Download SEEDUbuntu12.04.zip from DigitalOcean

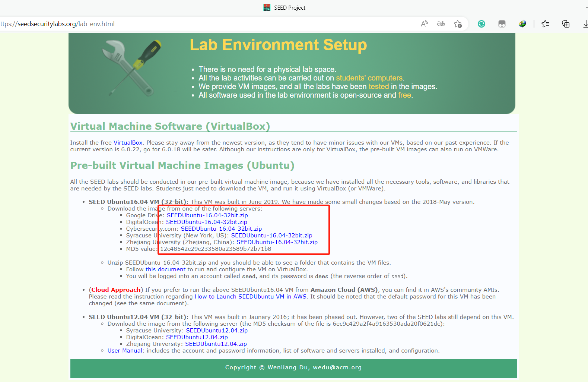point(197,337)
